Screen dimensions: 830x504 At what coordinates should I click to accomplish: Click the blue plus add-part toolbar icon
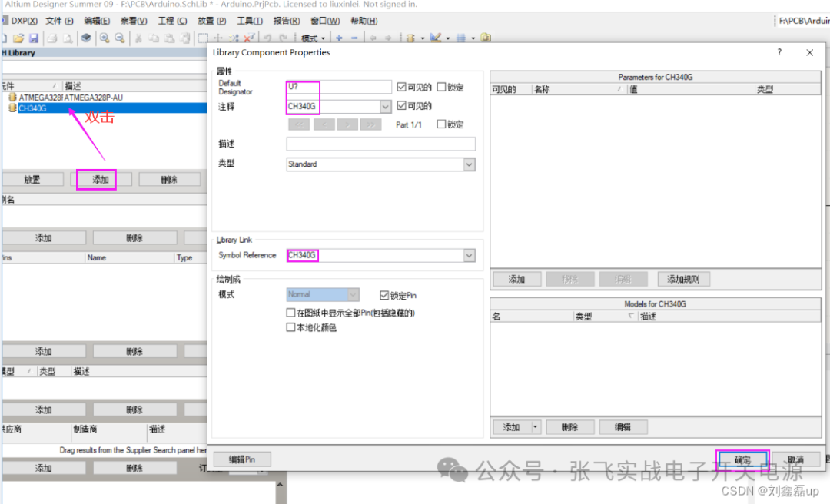[x=339, y=38]
